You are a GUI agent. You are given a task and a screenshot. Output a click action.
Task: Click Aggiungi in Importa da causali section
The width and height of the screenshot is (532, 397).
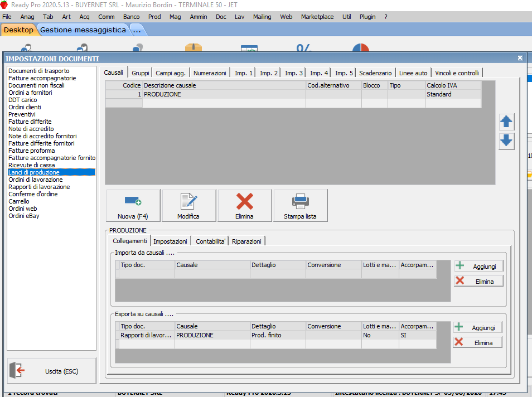(478, 266)
